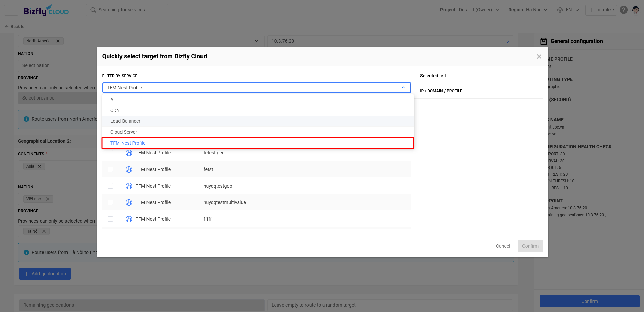The image size is (644, 312).
Task: Close the quick select target dialog
Action: (539, 57)
